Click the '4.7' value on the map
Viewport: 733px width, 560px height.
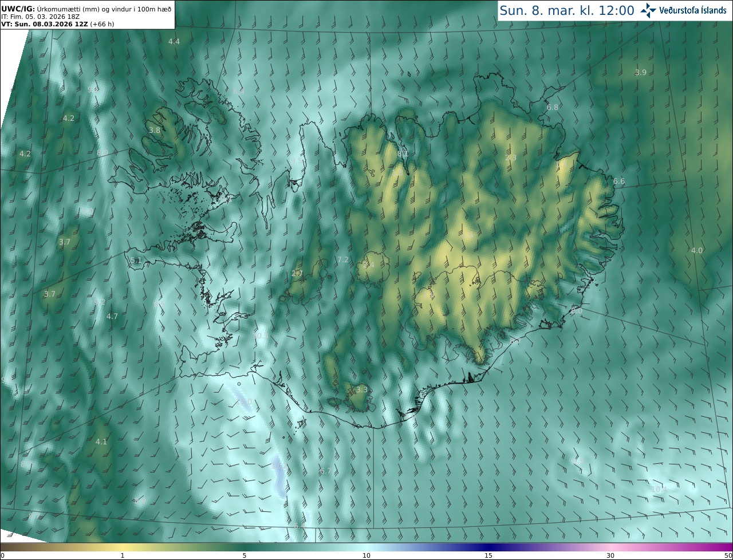[x=112, y=316]
